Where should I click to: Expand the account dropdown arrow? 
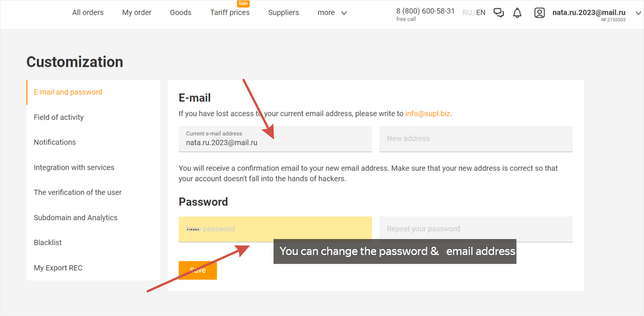pyautogui.click(x=638, y=13)
